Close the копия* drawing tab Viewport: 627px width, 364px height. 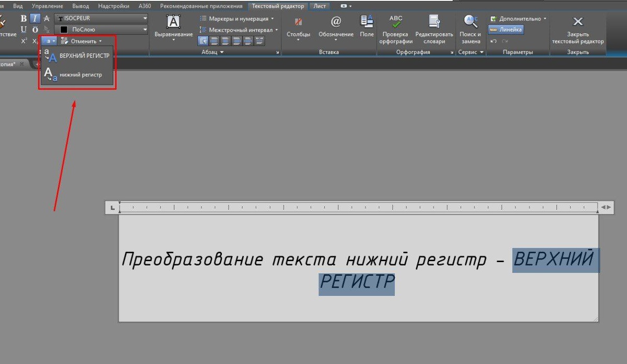22,64
